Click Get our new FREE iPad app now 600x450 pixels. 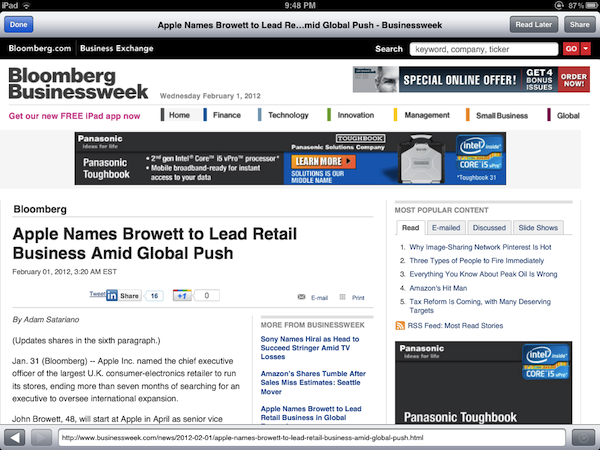tap(74, 116)
